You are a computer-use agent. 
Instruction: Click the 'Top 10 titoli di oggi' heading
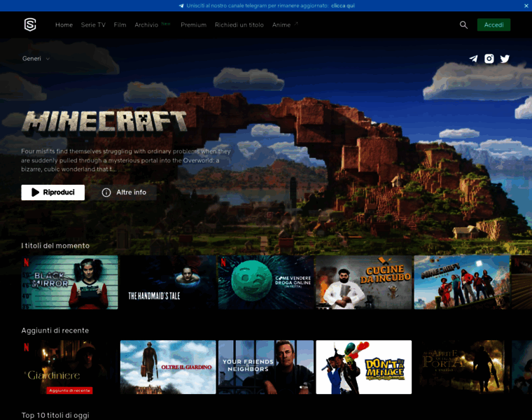(x=55, y=415)
